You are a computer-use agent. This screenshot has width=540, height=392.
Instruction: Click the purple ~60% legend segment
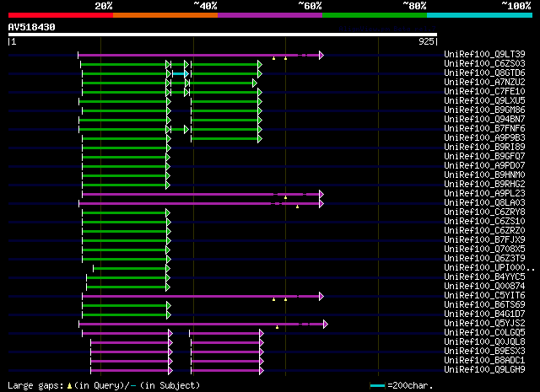(x=270, y=15)
